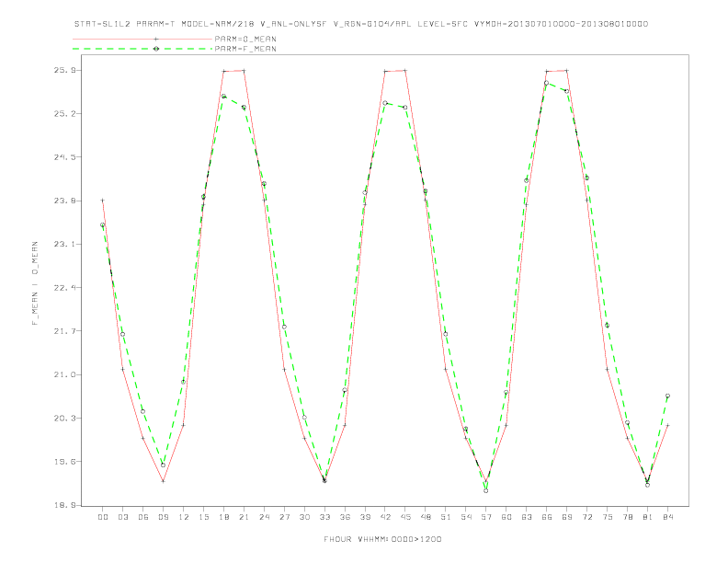The width and height of the screenshot is (728, 563).
Task: Click x-axis forecast hour label 27
Action: 284,517
